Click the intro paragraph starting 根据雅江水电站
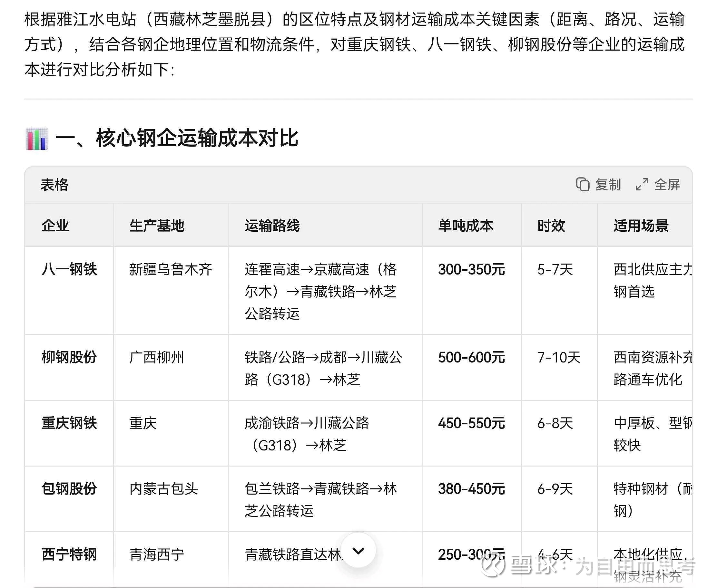This screenshot has width=717, height=588. [x=355, y=44]
